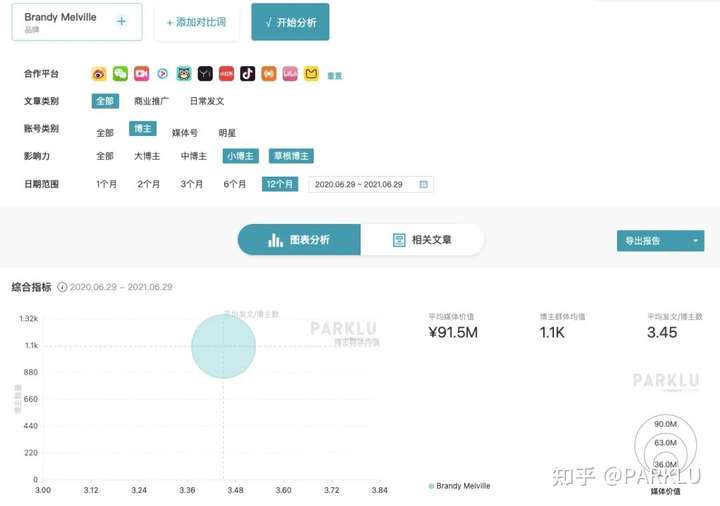The height and width of the screenshot is (506, 720).
Task: Set influence filter to 全部
Action: (105, 156)
